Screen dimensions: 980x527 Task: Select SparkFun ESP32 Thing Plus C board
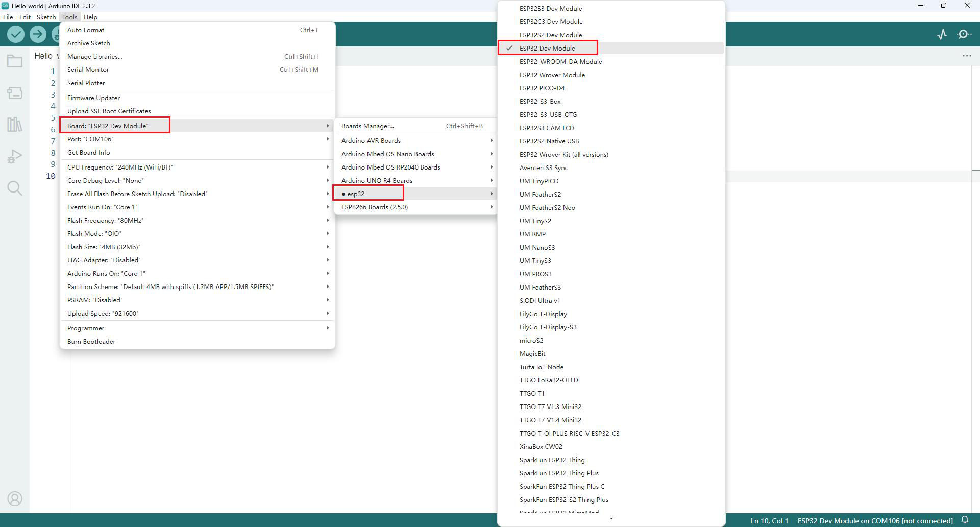point(611,486)
